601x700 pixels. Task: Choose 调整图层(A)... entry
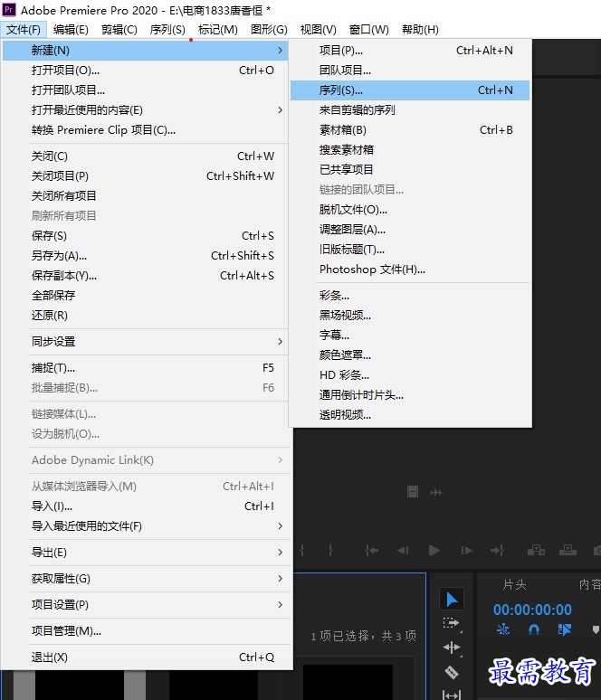point(410,230)
